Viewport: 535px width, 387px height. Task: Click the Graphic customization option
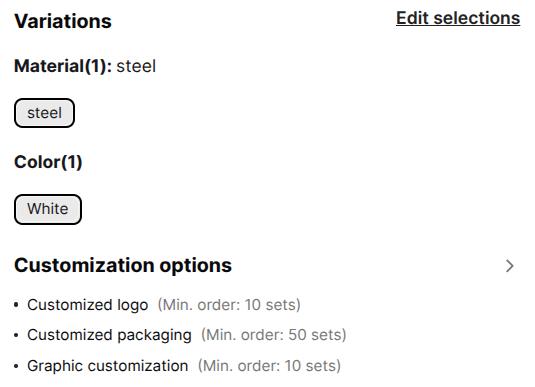[x=107, y=366]
